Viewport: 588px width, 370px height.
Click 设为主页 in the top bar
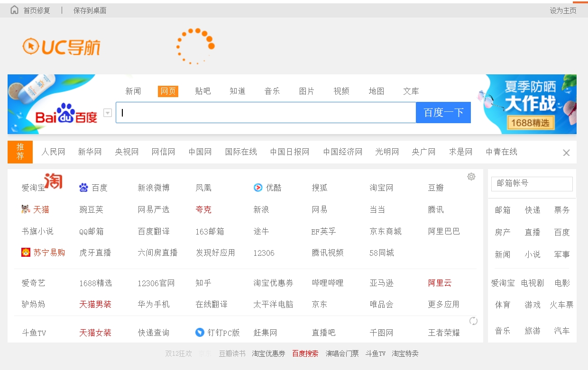563,10
